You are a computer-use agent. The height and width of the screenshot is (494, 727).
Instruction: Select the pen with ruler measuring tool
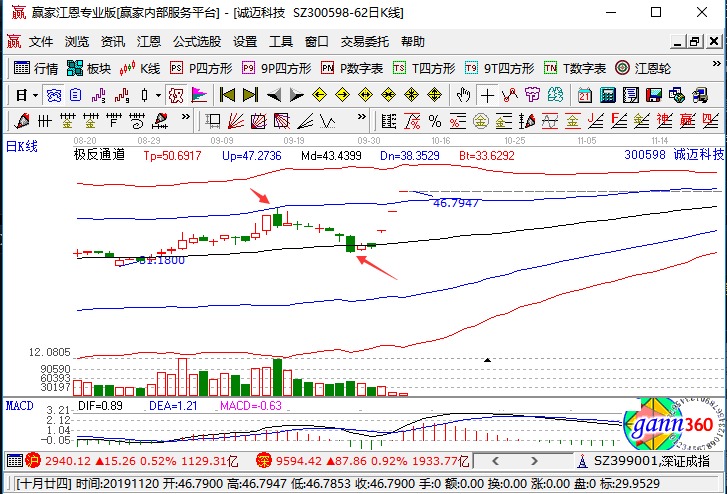click(x=160, y=122)
